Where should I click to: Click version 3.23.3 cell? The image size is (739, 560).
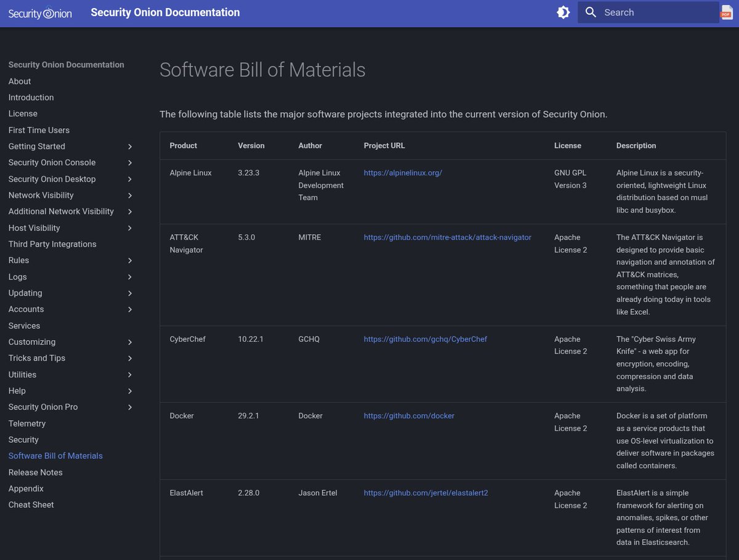point(249,173)
